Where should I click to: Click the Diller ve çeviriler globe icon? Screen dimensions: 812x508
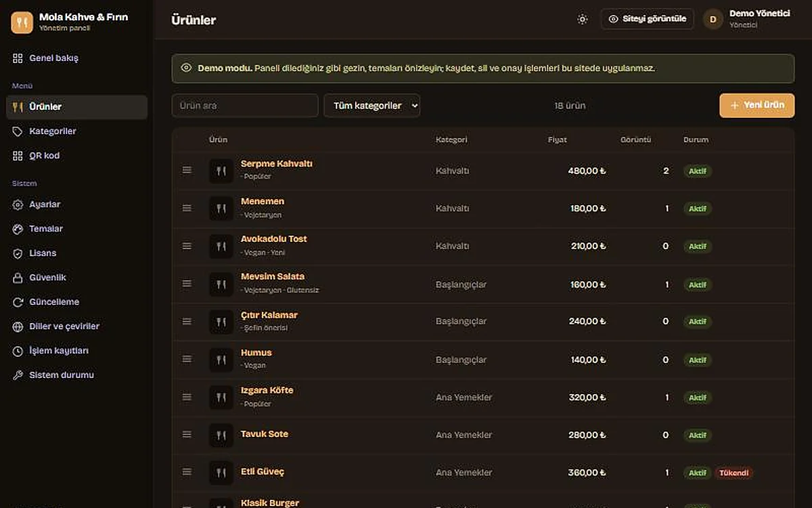click(18, 326)
